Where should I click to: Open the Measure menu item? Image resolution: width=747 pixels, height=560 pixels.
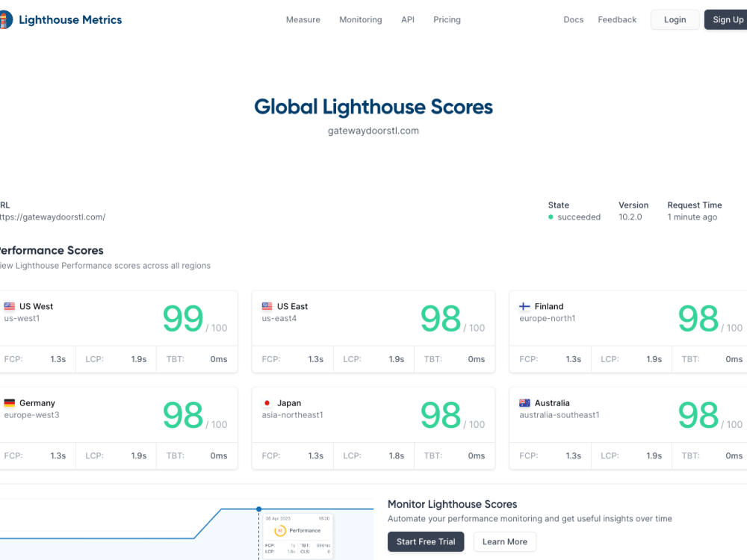tap(303, 19)
